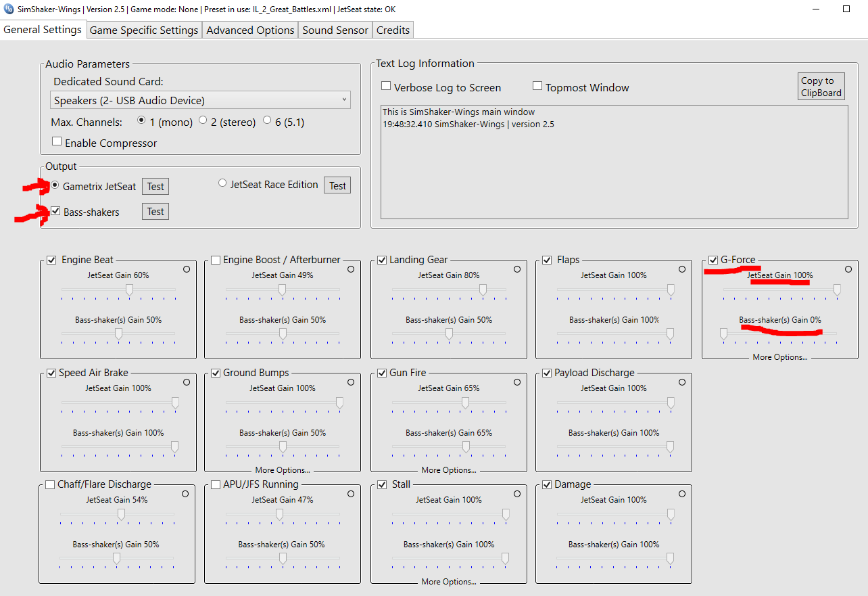Toggle the Damage effect checkbox
The image size is (868, 596).
(547, 484)
